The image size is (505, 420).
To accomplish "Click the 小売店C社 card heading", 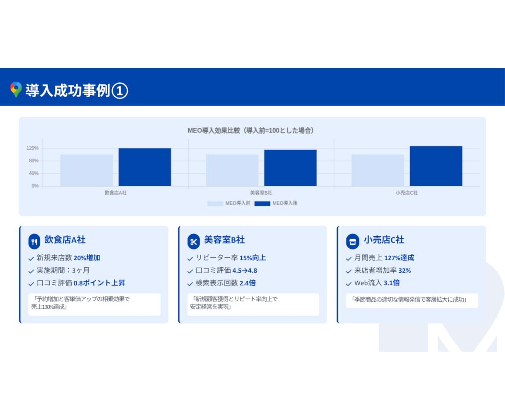I will pyautogui.click(x=384, y=240).
